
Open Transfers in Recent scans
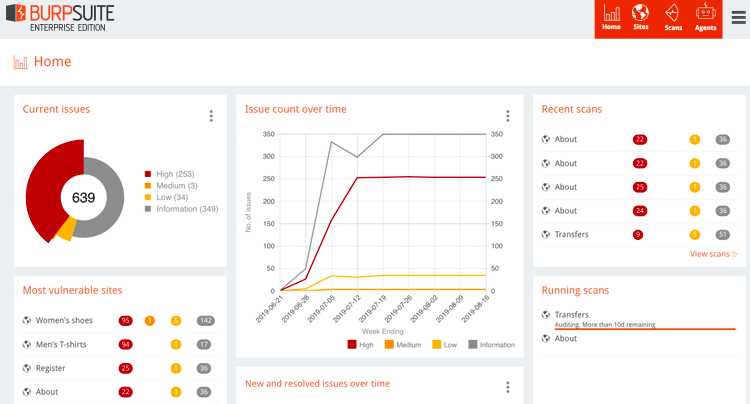point(571,234)
